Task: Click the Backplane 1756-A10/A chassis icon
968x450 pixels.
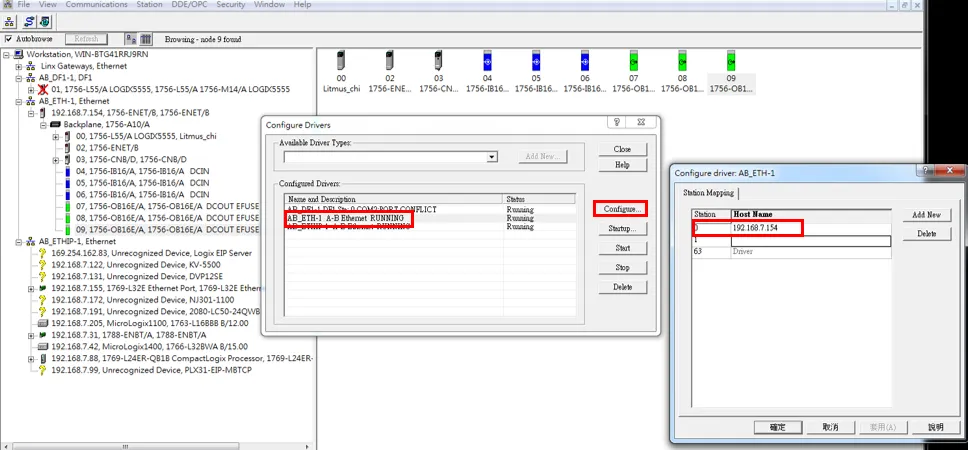Action: 56,125
